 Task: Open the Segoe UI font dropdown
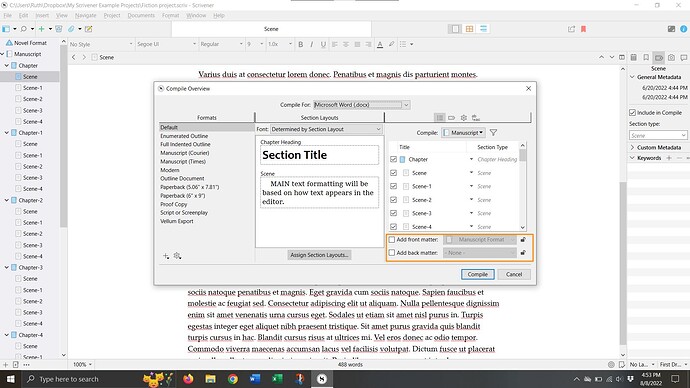tap(166, 44)
